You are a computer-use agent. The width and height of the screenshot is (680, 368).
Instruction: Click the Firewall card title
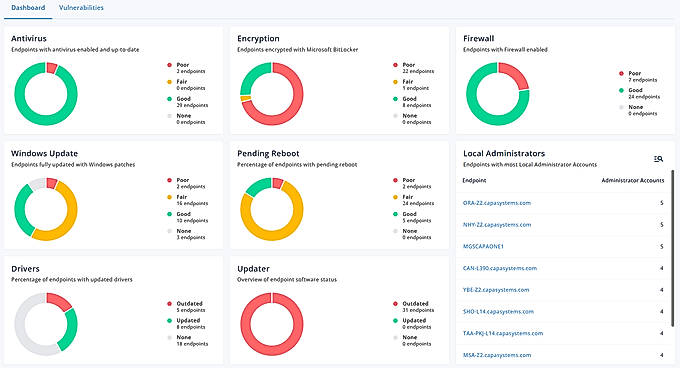click(x=478, y=39)
